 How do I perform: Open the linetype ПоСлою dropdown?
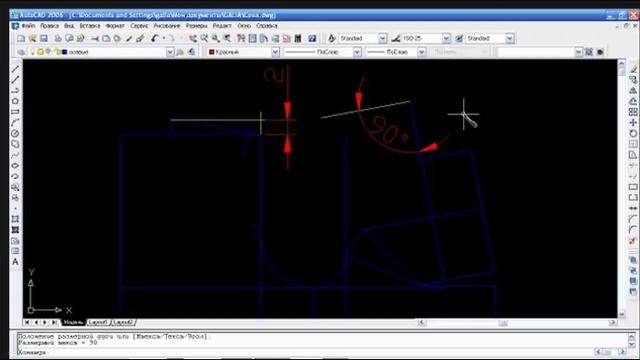pyautogui.click(x=357, y=52)
